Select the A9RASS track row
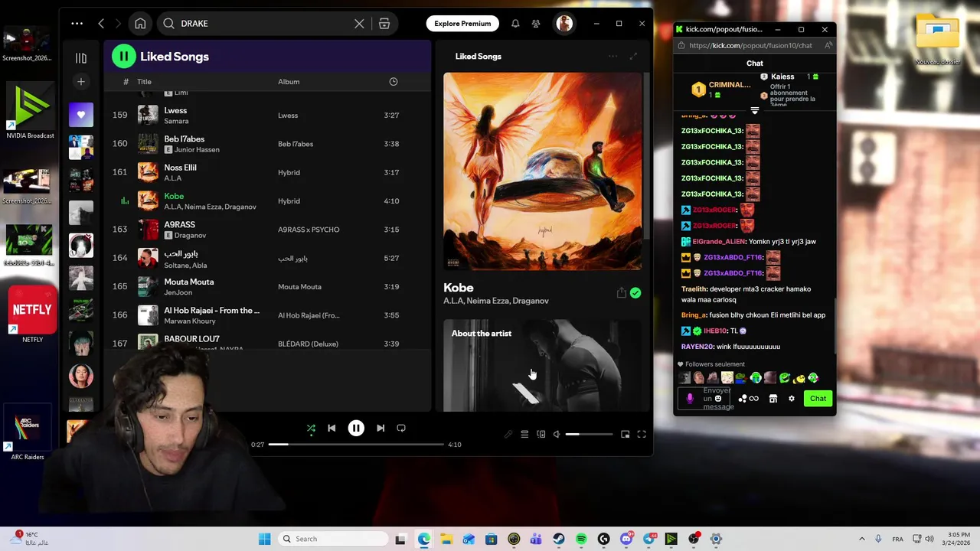The height and width of the screenshot is (551, 980). click(x=267, y=230)
